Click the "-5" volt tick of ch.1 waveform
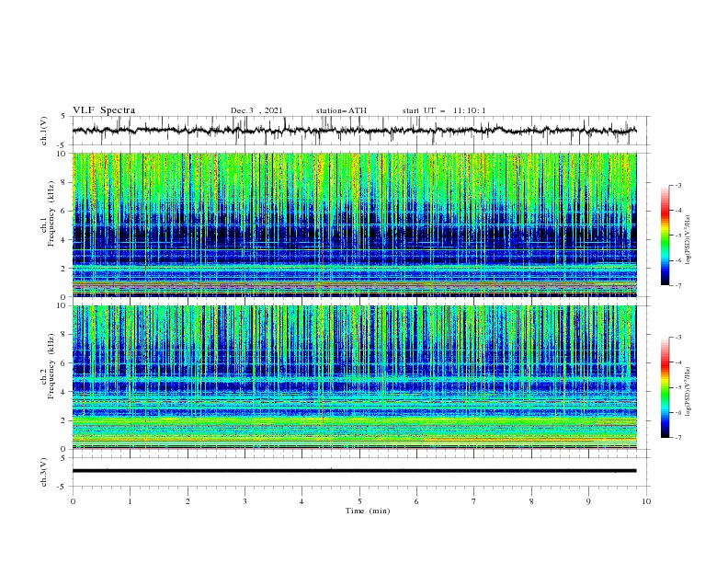This screenshot has height=563, width=728. pos(62,145)
